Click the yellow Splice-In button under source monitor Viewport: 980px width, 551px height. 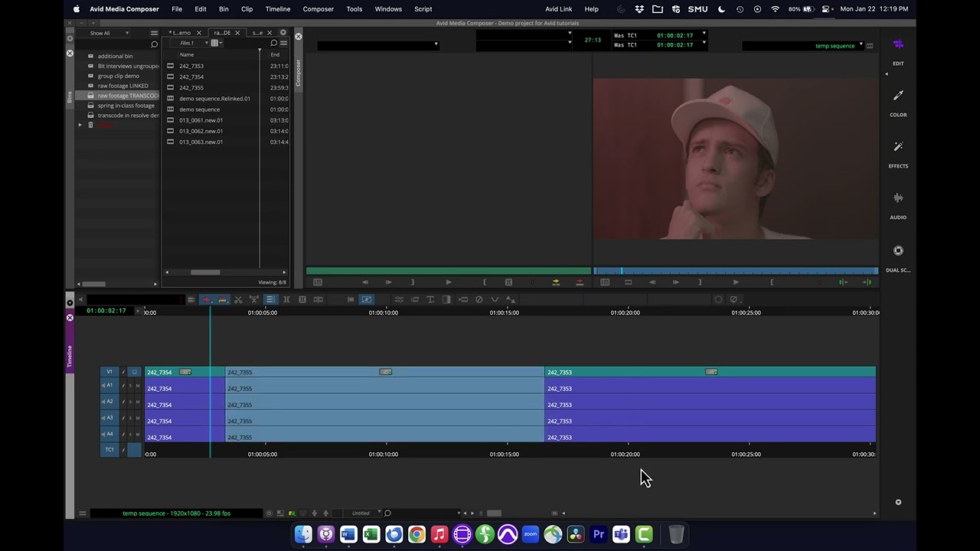pyautogui.click(x=556, y=282)
